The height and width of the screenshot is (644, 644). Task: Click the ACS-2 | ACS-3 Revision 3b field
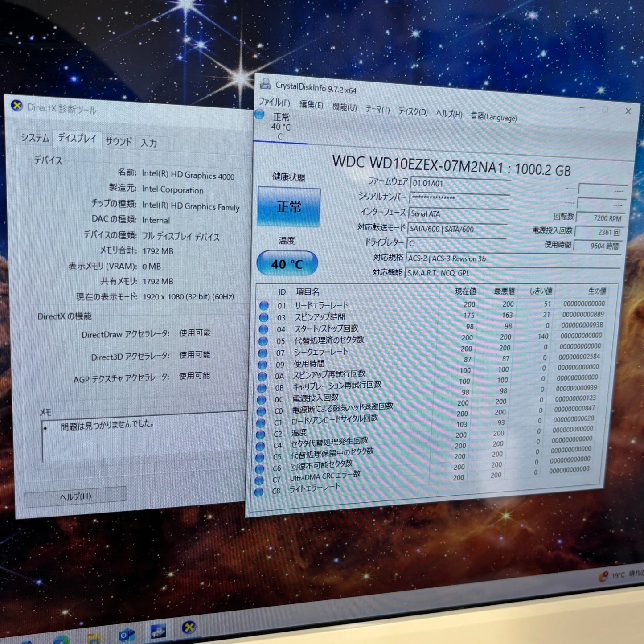click(513, 259)
